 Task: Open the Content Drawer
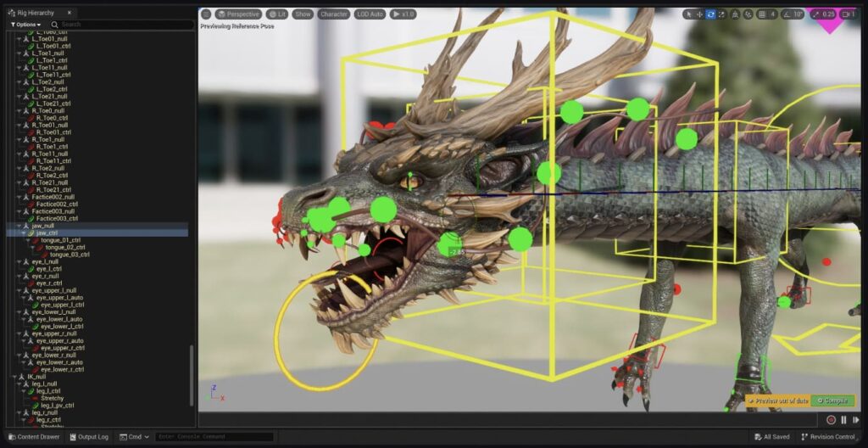pos(34,437)
